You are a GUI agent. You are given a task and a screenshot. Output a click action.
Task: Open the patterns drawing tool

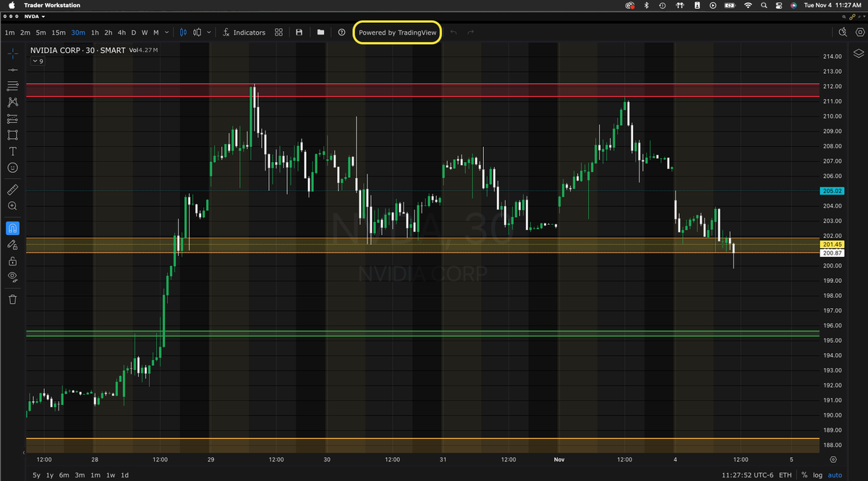tap(12, 102)
